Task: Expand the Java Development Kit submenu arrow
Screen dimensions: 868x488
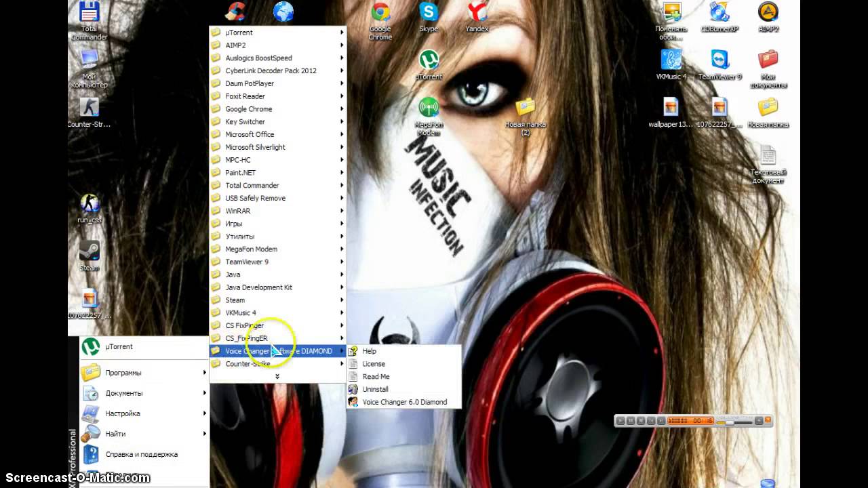Action: pos(342,287)
